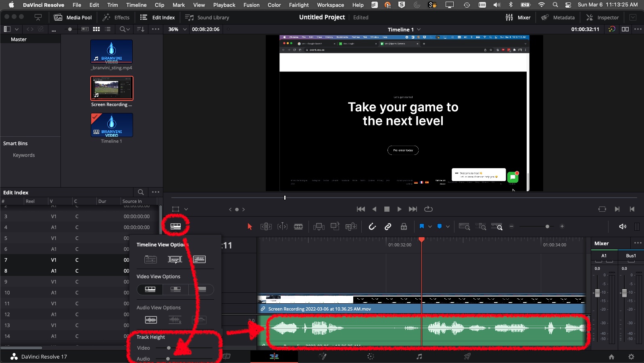The height and width of the screenshot is (363, 644).
Task: Select _branvini_sting.mp4 thumbnail
Action: coord(112,51)
